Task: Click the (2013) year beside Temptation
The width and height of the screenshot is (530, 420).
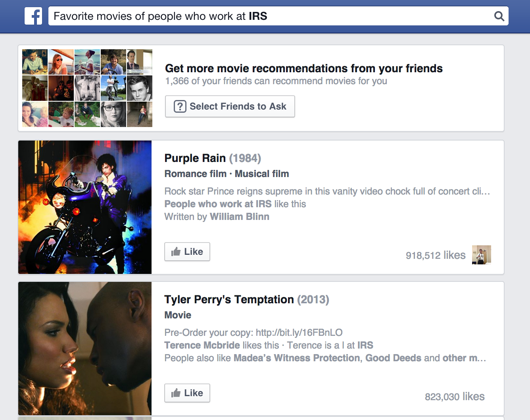Action: pos(313,299)
